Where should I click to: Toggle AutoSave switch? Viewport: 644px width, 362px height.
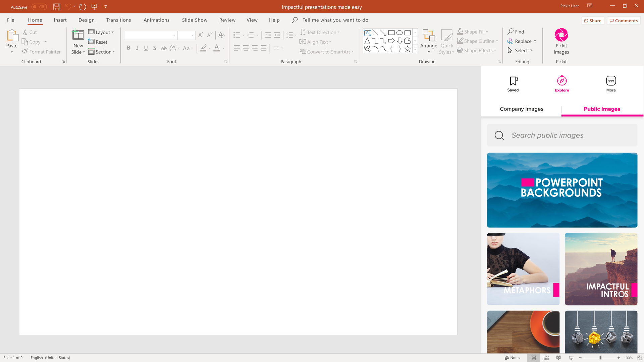[x=39, y=7]
